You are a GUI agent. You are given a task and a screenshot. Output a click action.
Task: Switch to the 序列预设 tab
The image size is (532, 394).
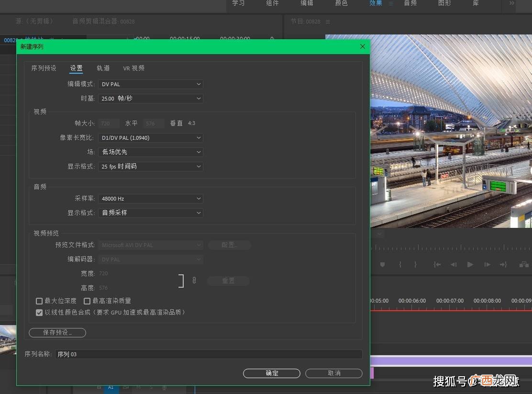pyautogui.click(x=44, y=68)
